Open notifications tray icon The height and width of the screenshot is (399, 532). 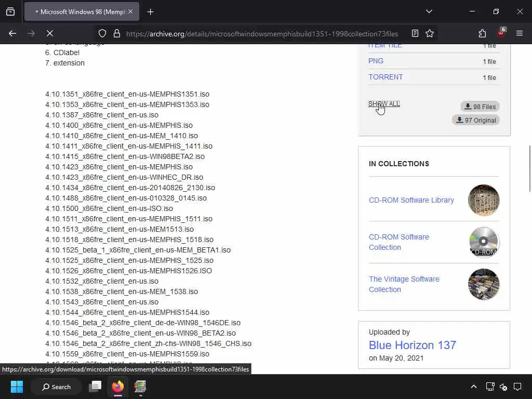[x=517, y=387]
